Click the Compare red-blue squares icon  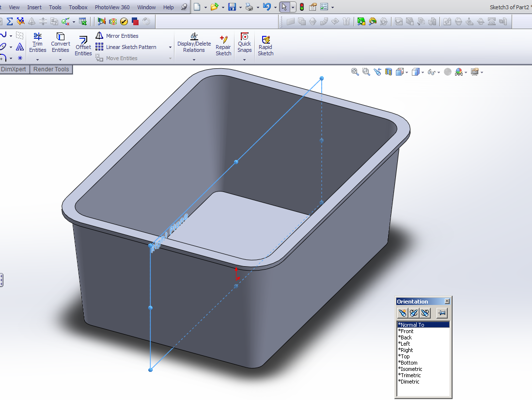point(135,21)
